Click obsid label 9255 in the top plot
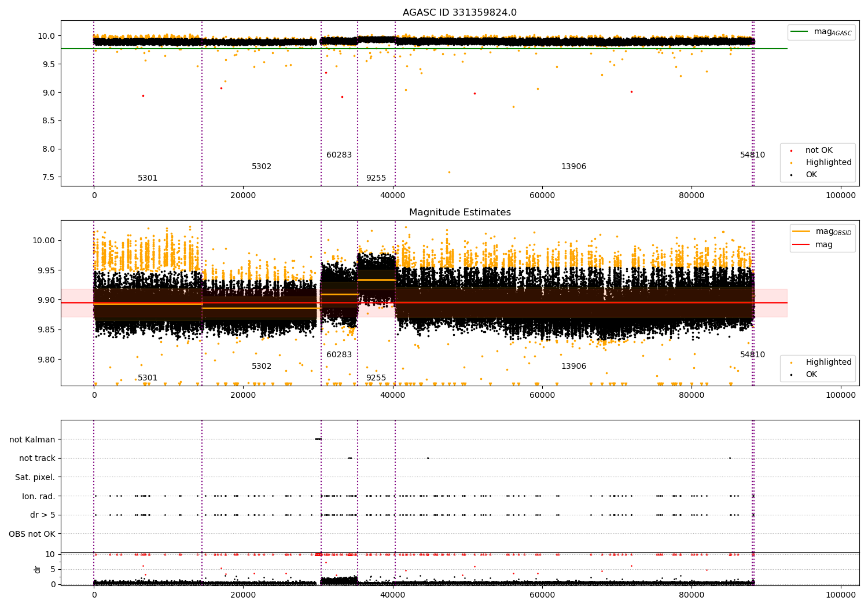The width and height of the screenshot is (868, 608). pyautogui.click(x=376, y=178)
